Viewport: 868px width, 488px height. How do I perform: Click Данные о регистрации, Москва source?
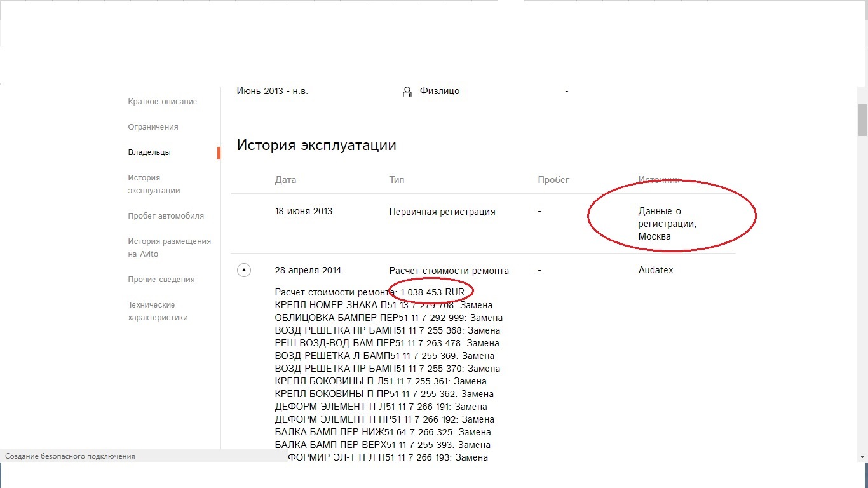[x=667, y=224]
